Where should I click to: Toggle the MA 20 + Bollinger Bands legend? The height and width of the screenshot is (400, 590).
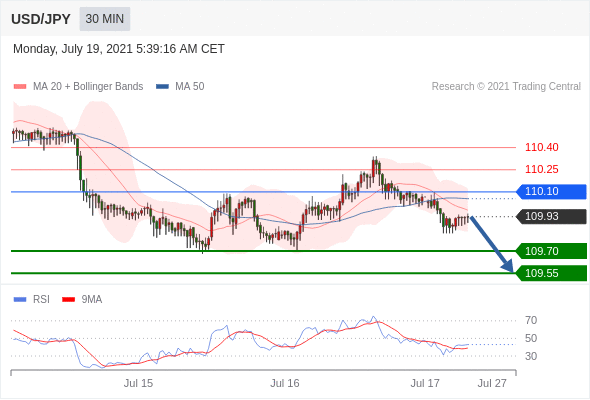click(78, 87)
